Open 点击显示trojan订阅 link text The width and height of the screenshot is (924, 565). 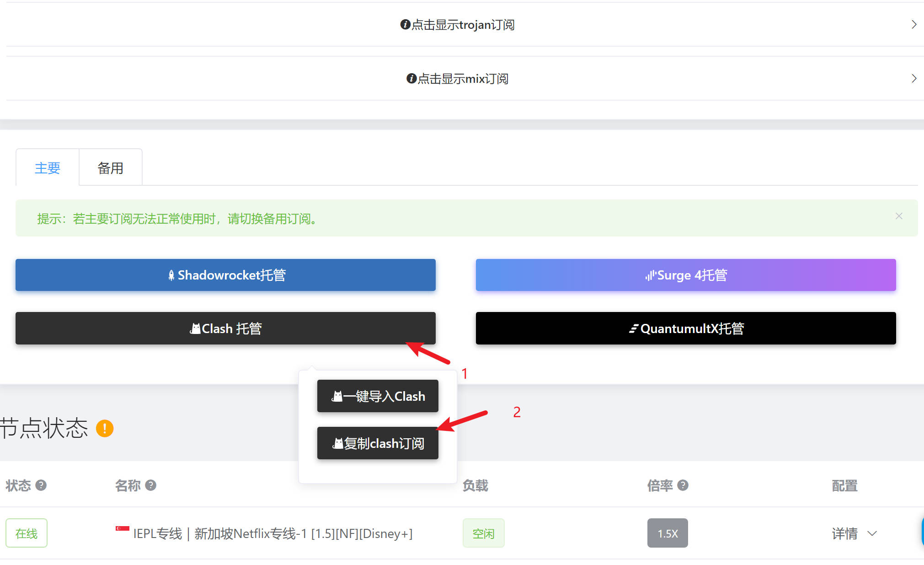(x=463, y=25)
